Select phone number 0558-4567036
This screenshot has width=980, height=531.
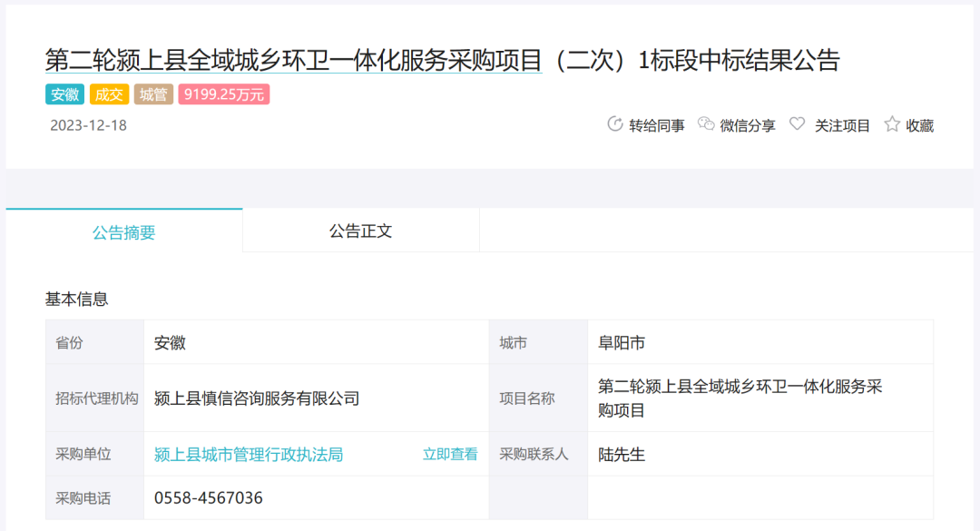tap(208, 497)
